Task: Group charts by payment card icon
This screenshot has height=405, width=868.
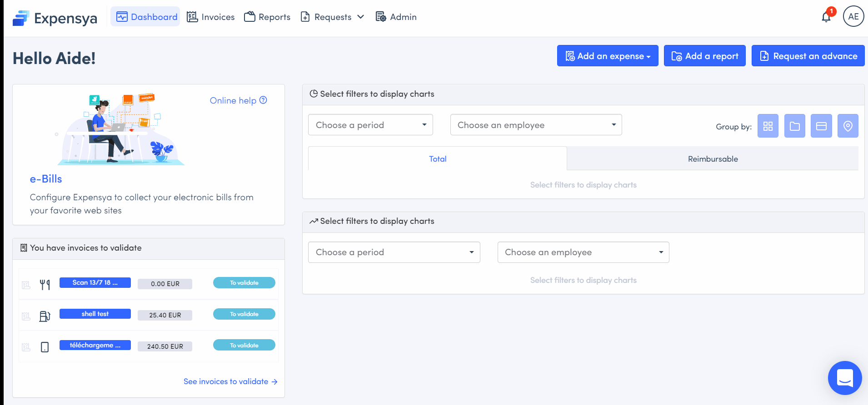Action: 821,126
